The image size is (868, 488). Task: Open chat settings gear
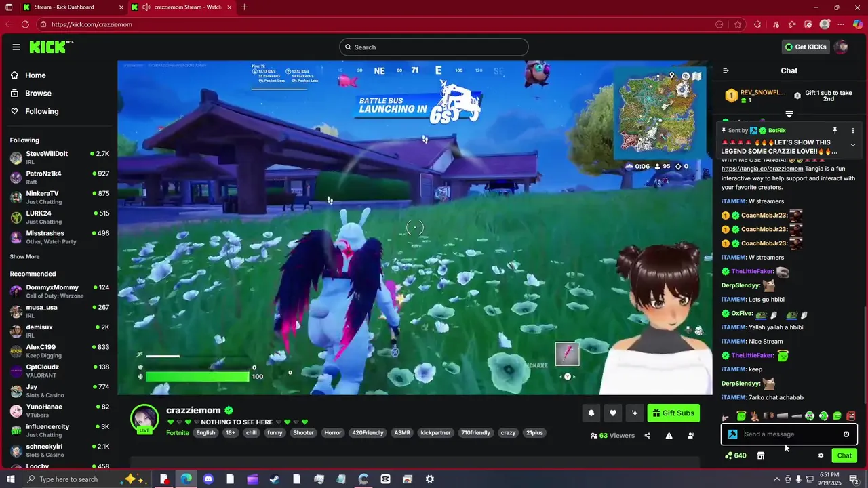click(821, 455)
